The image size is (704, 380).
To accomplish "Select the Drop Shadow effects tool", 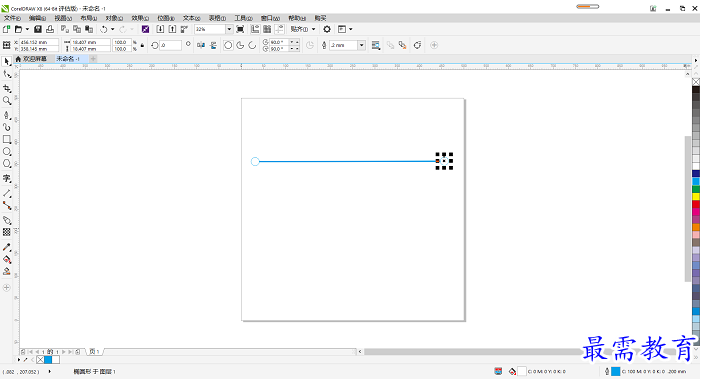I will pyautogui.click(x=7, y=220).
